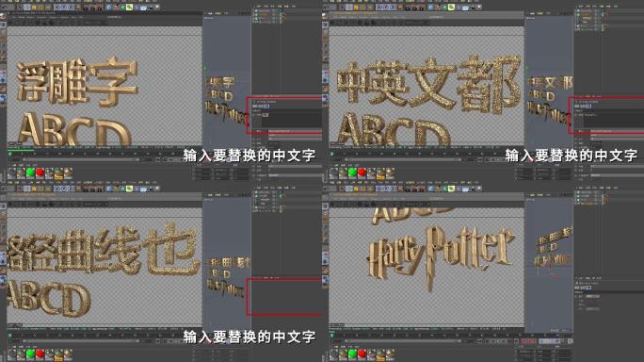Select the red material in the 浮雕字 screenshot

pyautogui.click(x=40, y=173)
